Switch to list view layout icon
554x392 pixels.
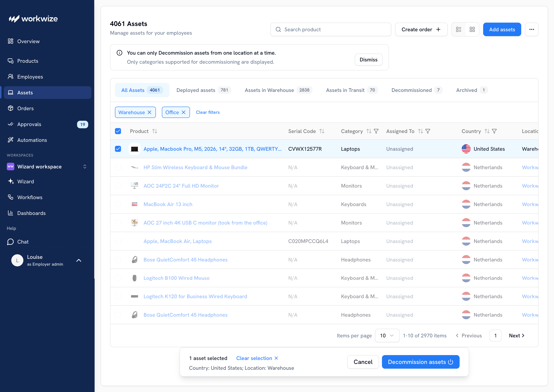[x=459, y=29]
